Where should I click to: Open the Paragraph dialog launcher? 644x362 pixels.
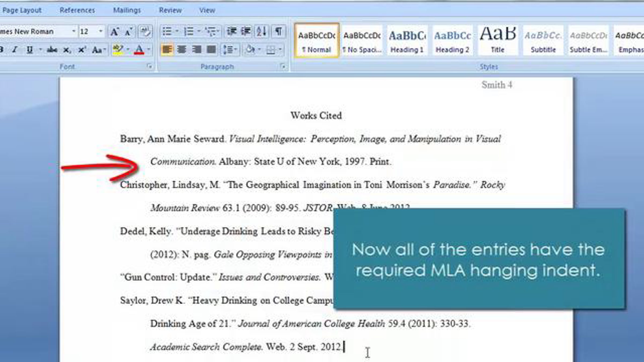point(282,66)
